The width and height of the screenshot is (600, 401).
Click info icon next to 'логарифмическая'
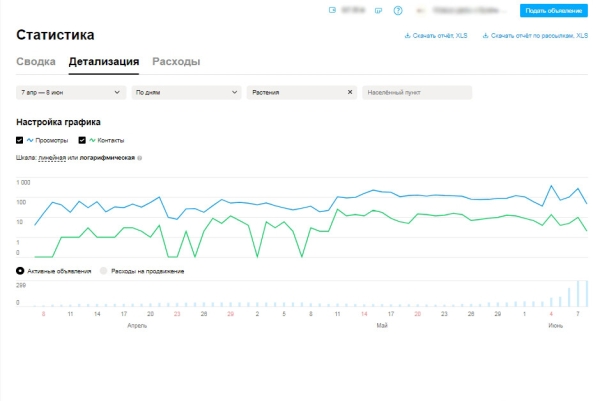point(139,158)
